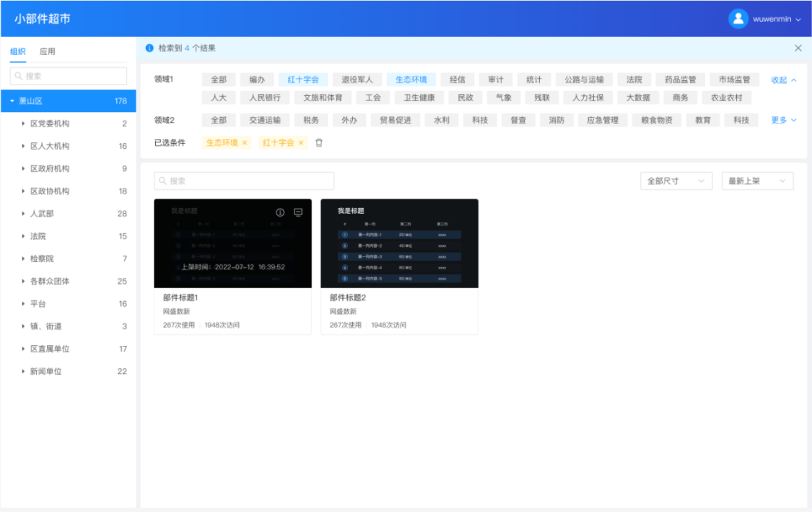Click the info icon on first widget thumbnail

280,212
